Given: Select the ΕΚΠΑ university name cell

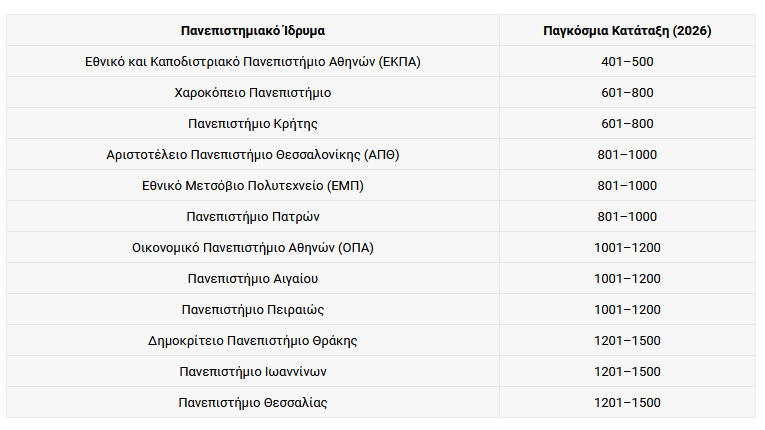Looking at the screenshot, I should pos(253,61).
